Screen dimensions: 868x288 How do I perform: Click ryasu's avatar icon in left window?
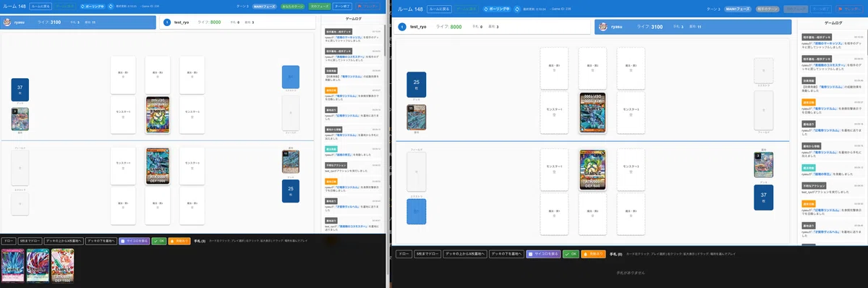tap(7, 22)
